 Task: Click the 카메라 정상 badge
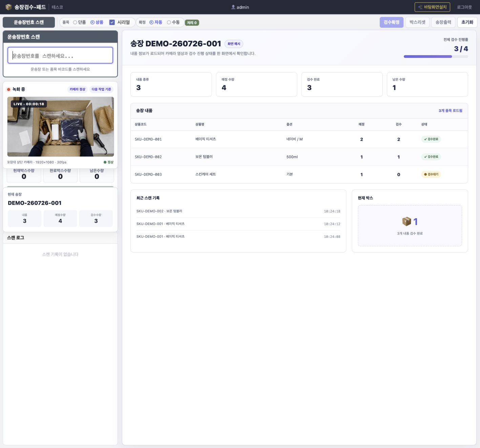(x=78, y=89)
